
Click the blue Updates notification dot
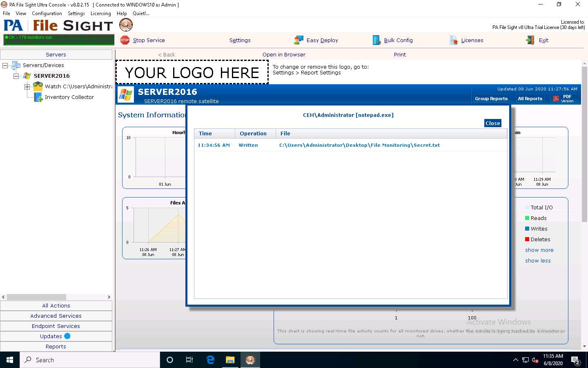(67, 336)
